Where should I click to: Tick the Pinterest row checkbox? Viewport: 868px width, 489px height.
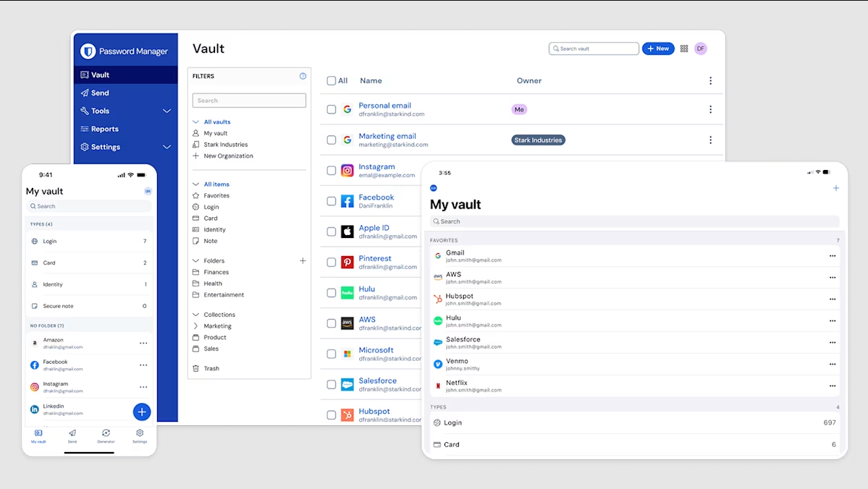(x=331, y=262)
